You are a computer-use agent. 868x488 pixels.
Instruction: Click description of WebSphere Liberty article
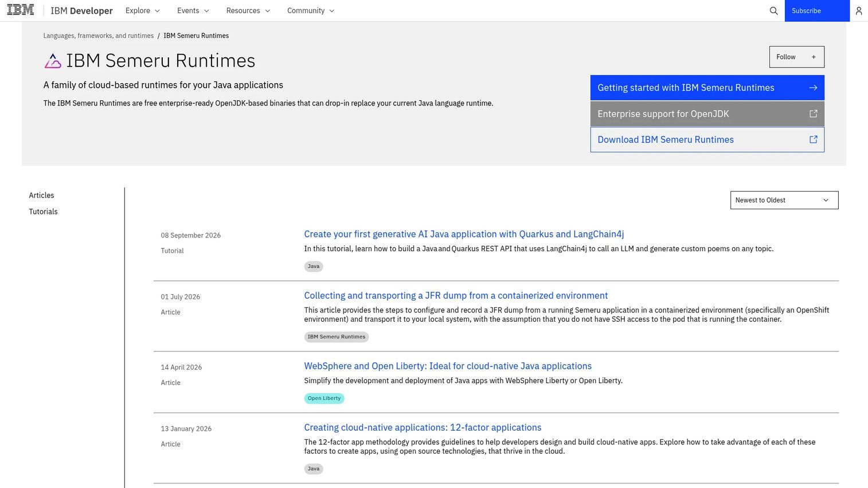[463, 381]
